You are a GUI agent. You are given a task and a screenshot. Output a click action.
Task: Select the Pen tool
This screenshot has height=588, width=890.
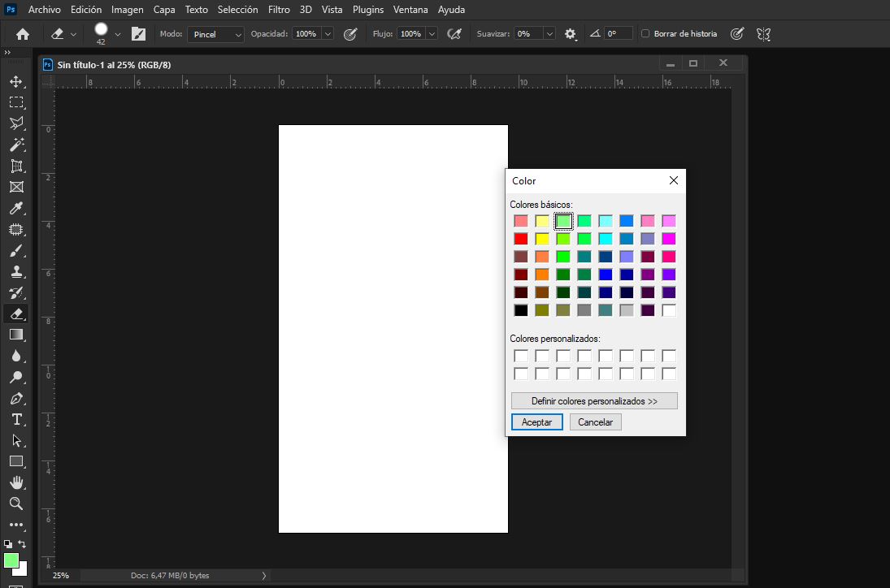(18, 398)
